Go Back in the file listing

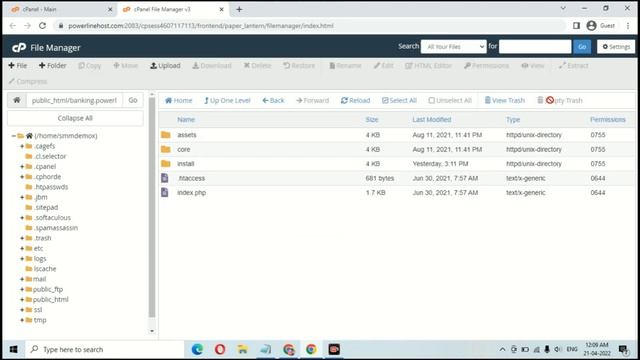[x=273, y=100]
